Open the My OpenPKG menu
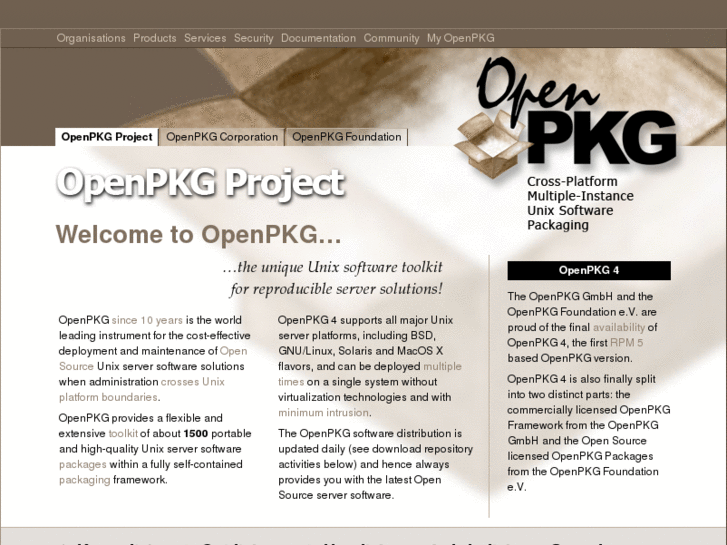Screen dimensions: 727x545 461,38
